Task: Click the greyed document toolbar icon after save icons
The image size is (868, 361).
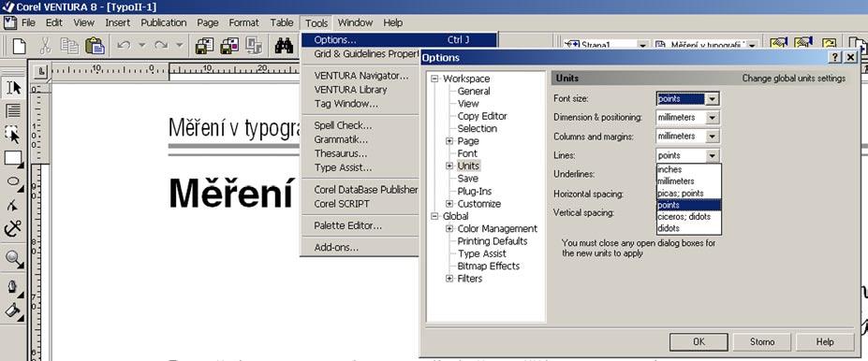Action: tap(254, 45)
